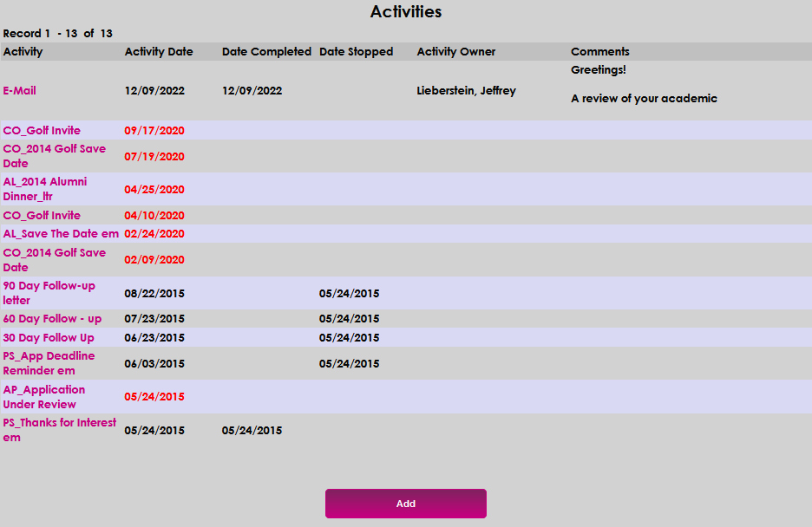Select the AL_Save The Date em activity

coord(60,234)
